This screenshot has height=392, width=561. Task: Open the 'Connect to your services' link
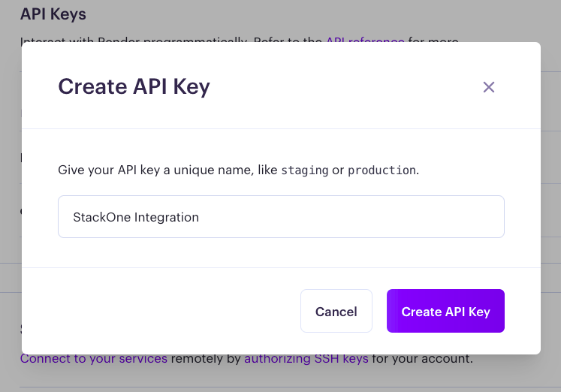click(94, 358)
